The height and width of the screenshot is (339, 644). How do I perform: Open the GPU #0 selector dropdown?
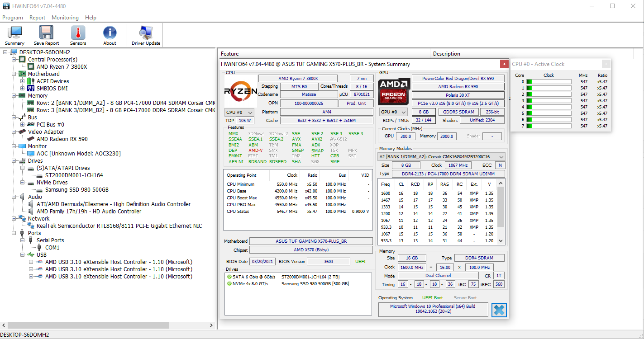[x=393, y=112]
